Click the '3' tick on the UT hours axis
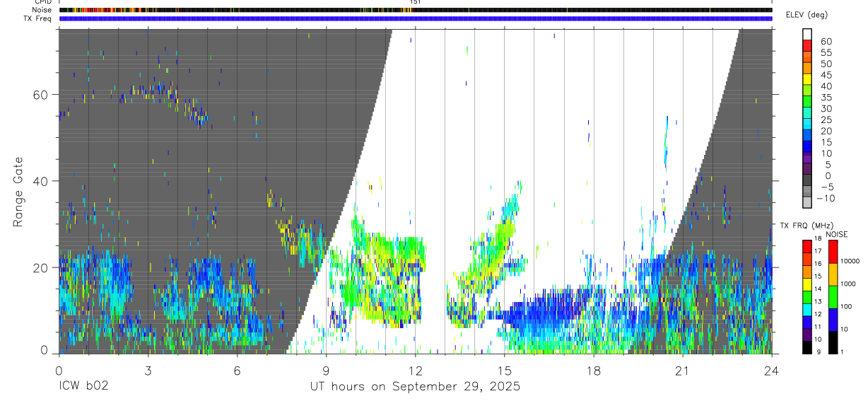Viewport: 868px width, 401px height. pos(148,371)
